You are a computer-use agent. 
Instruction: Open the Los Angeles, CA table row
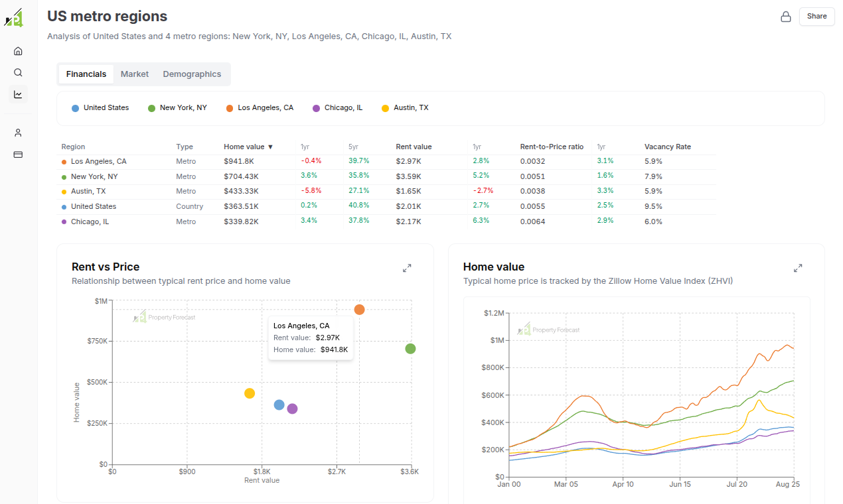click(386, 161)
